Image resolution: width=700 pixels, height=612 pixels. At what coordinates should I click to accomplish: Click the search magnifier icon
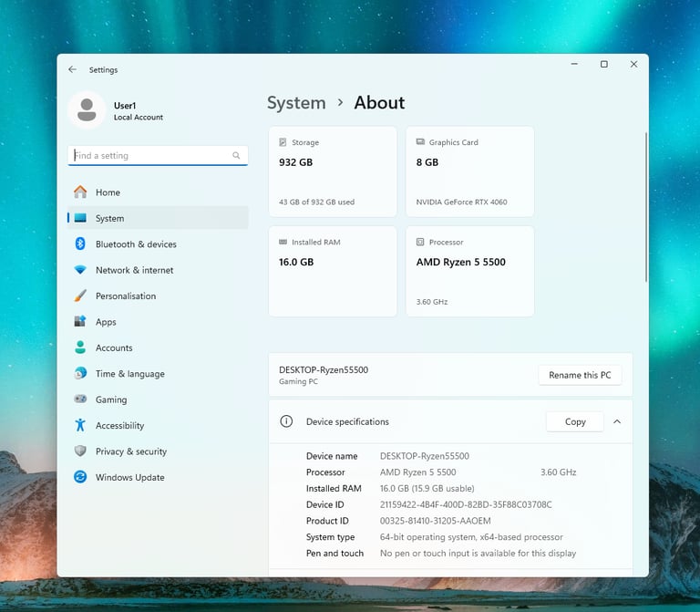point(236,155)
